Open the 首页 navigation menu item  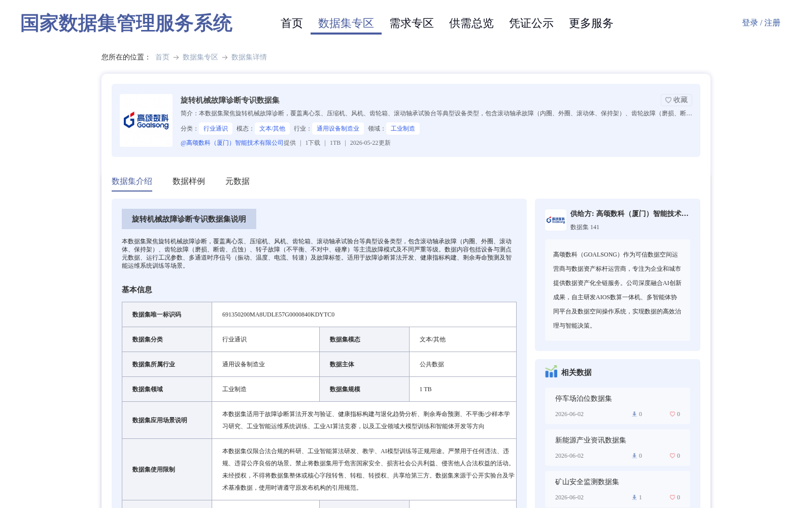pos(292,23)
